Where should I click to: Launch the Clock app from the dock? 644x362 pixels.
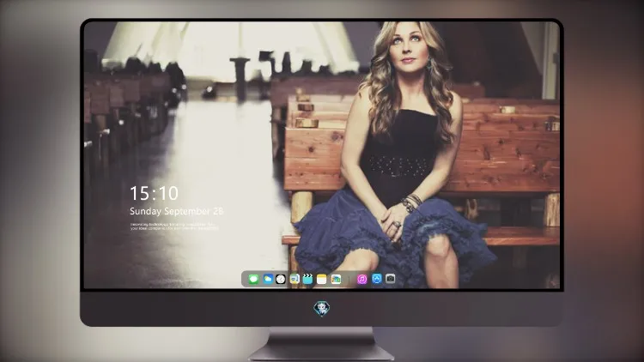(x=281, y=279)
